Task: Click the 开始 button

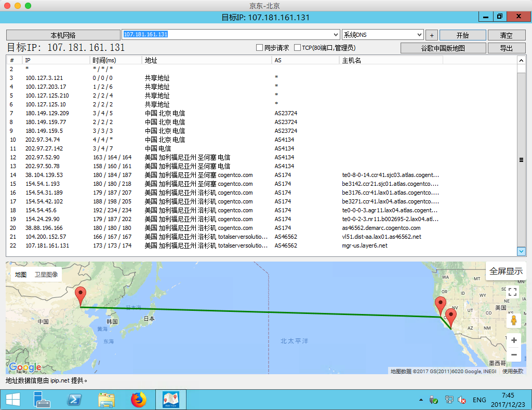Action: (462, 35)
